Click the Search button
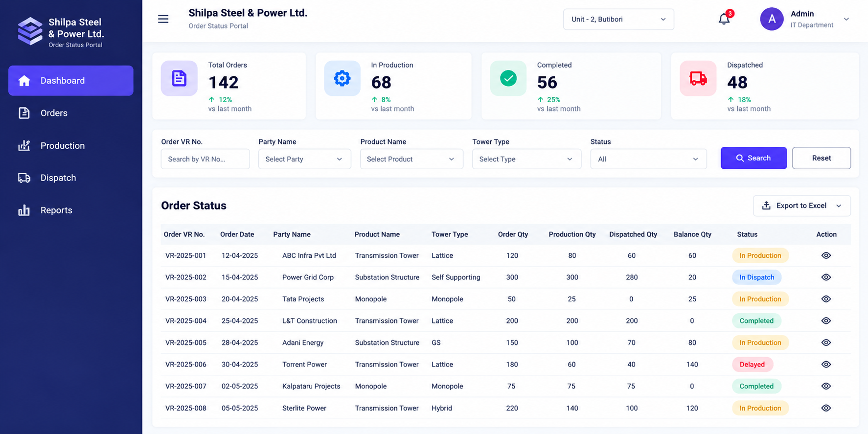The image size is (868, 434). (x=754, y=158)
